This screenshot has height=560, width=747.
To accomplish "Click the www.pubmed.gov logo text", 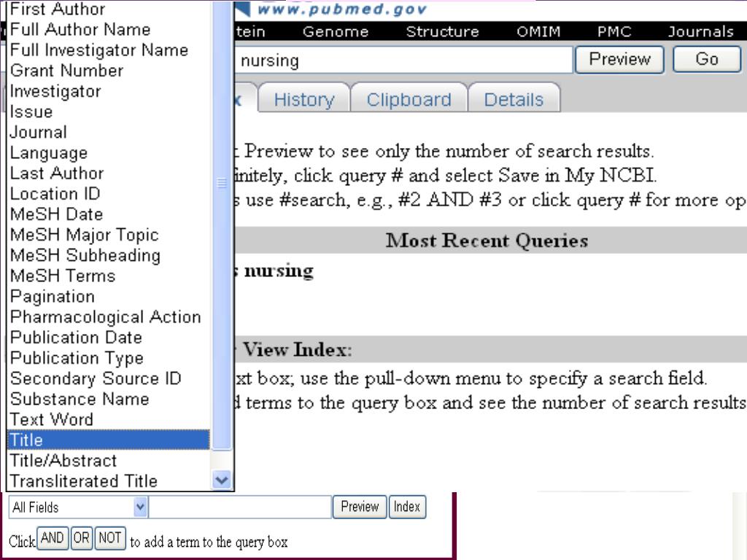I will (x=341, y=9).
